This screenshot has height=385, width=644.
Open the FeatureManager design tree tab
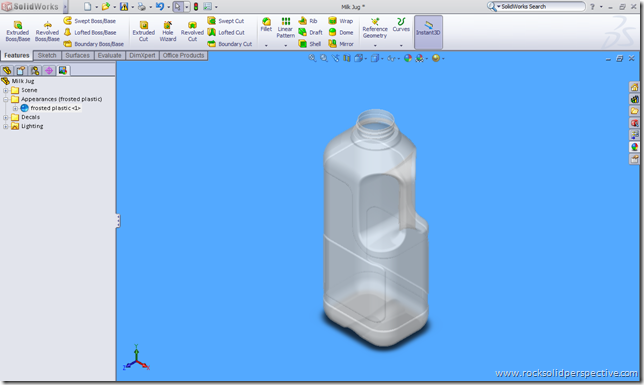tap(7, 71)
